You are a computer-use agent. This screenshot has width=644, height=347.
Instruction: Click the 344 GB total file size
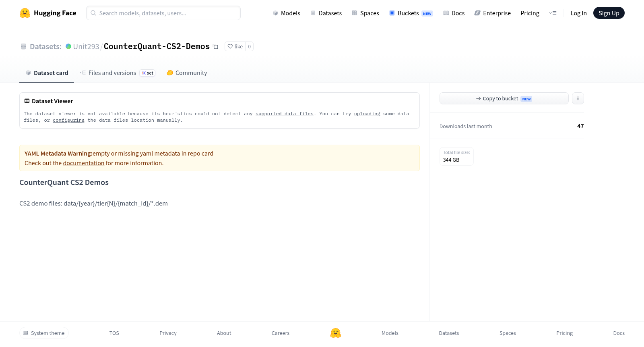point(451,160)
